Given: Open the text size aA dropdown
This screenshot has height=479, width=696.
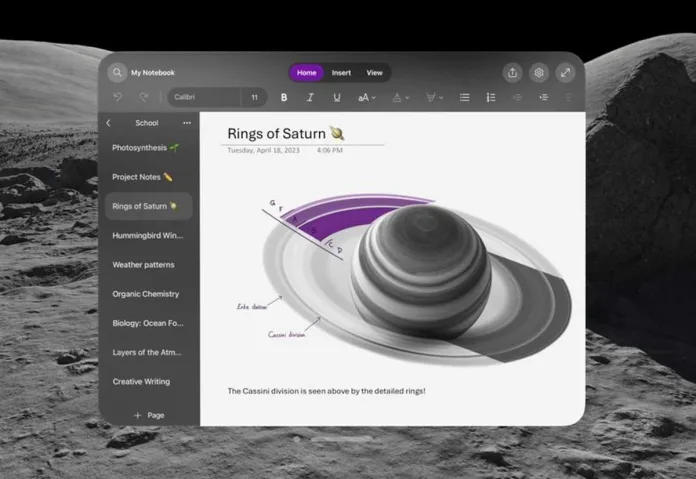Looking at the screenshot, I should click(367, 97).
